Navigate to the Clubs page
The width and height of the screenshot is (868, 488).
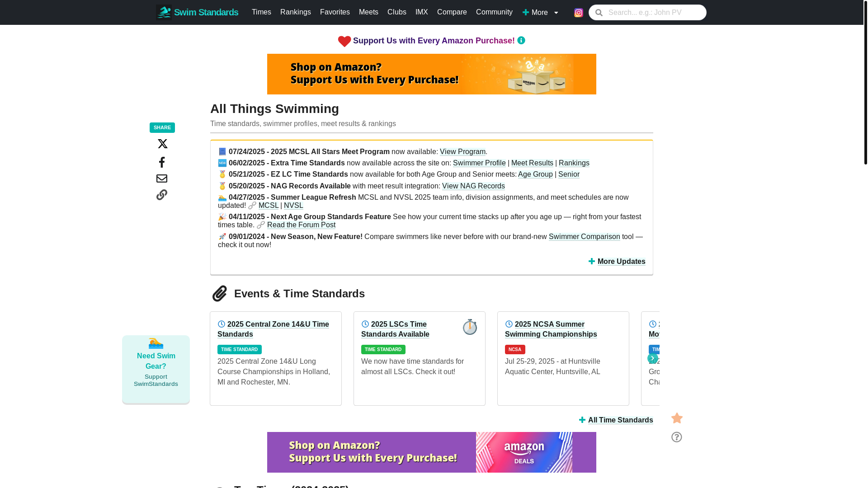tap(397, 12)
